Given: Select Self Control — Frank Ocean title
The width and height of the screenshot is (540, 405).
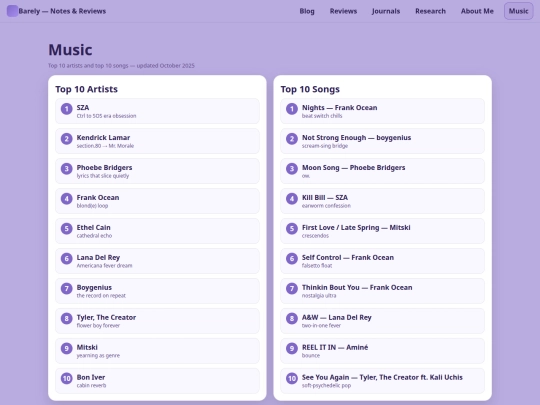Looking at the screenshot, I should point(348,257).
